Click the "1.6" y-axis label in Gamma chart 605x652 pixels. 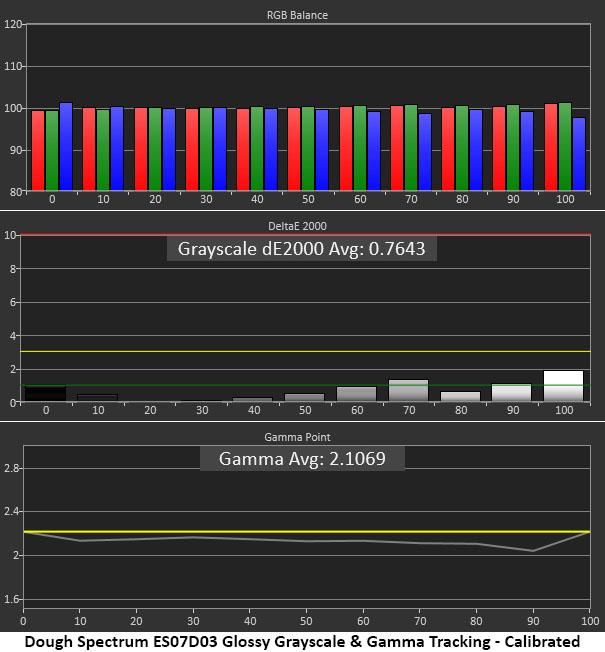pos(11,599)
